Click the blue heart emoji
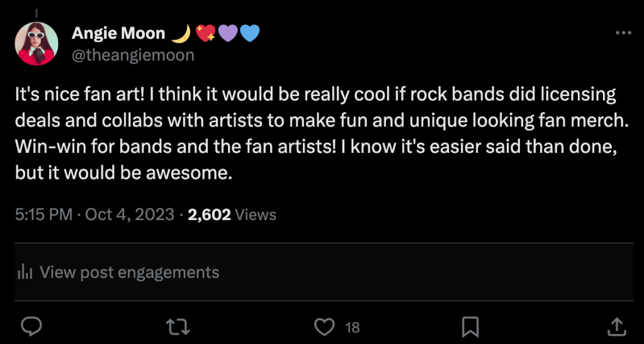This screenshot has height=344, width=644. [249, 33]
